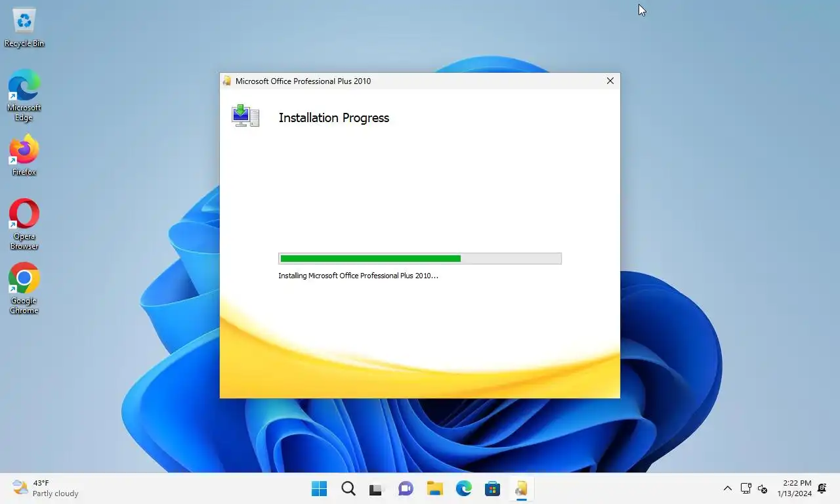Open taskbar Search
The height and width of the screenshot is (504, 840).
pyautogui.click(x=348, y=488)
